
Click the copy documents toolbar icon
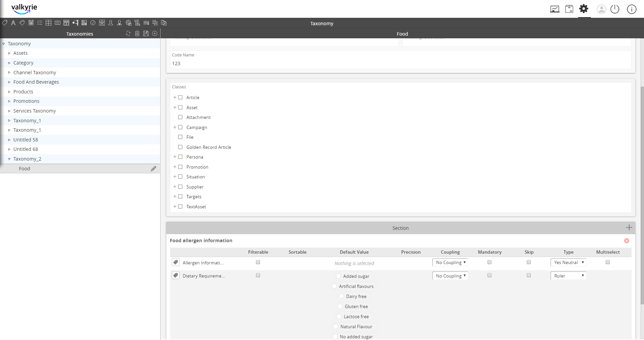(x=164, y=23)
